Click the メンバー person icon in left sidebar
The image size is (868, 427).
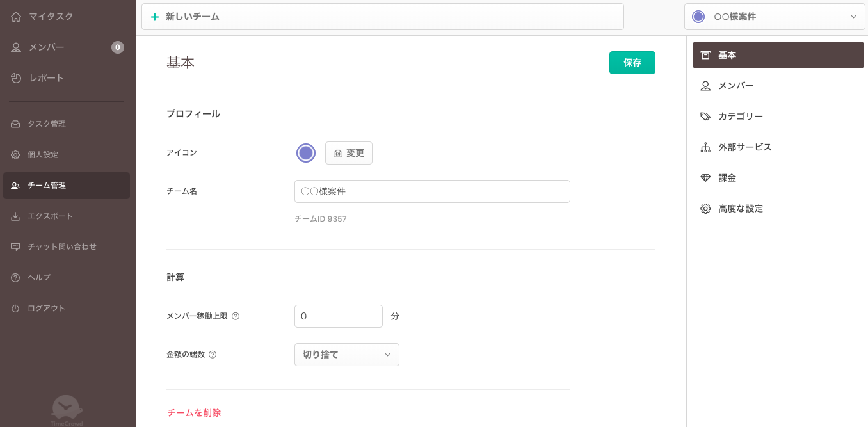[x=16, y=47]
